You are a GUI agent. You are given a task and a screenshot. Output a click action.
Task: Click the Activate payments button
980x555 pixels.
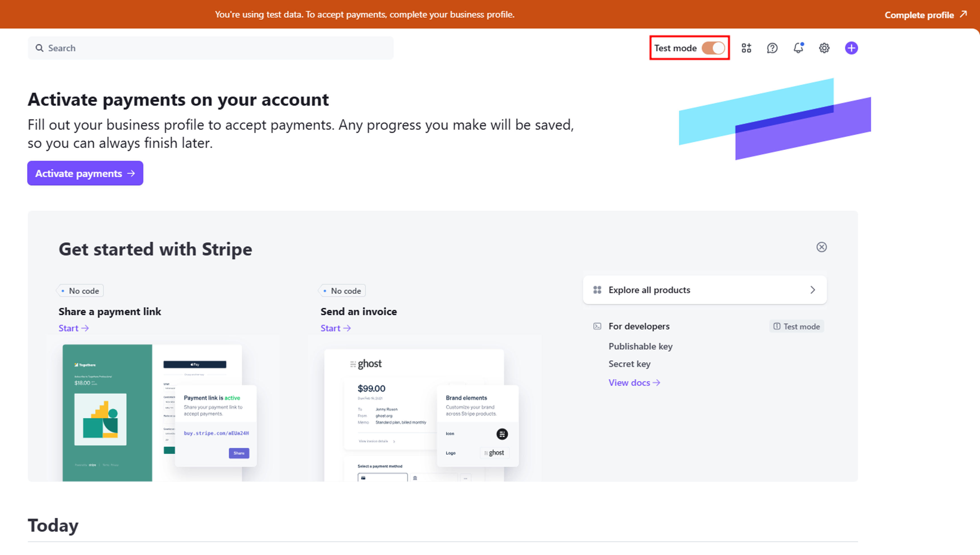click(85, 173)
